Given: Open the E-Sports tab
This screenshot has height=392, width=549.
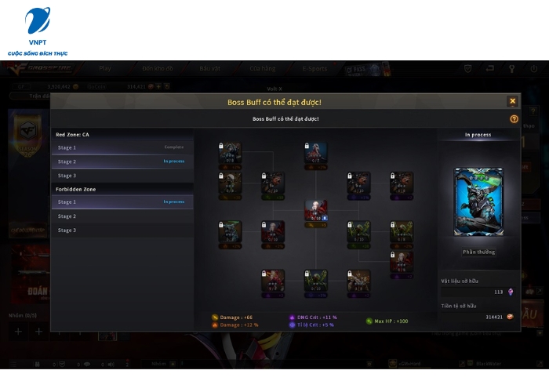Looking at the screenshot, I should coord(314,69).
